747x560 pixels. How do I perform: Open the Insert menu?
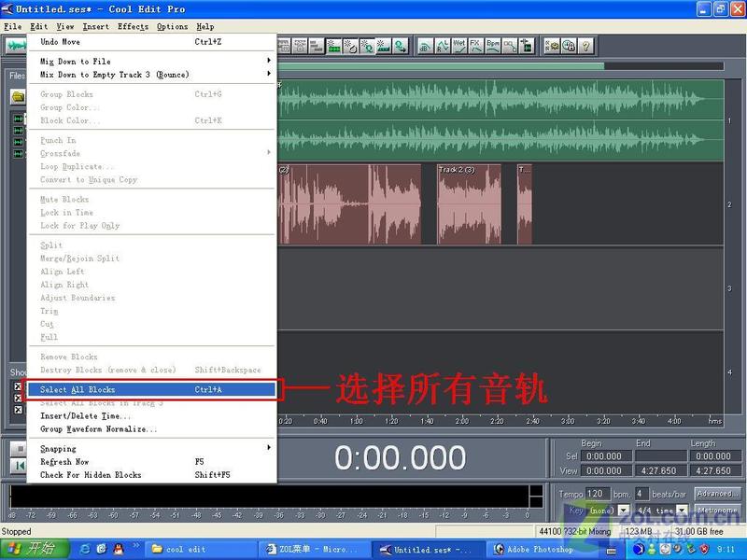coord(96,27)
